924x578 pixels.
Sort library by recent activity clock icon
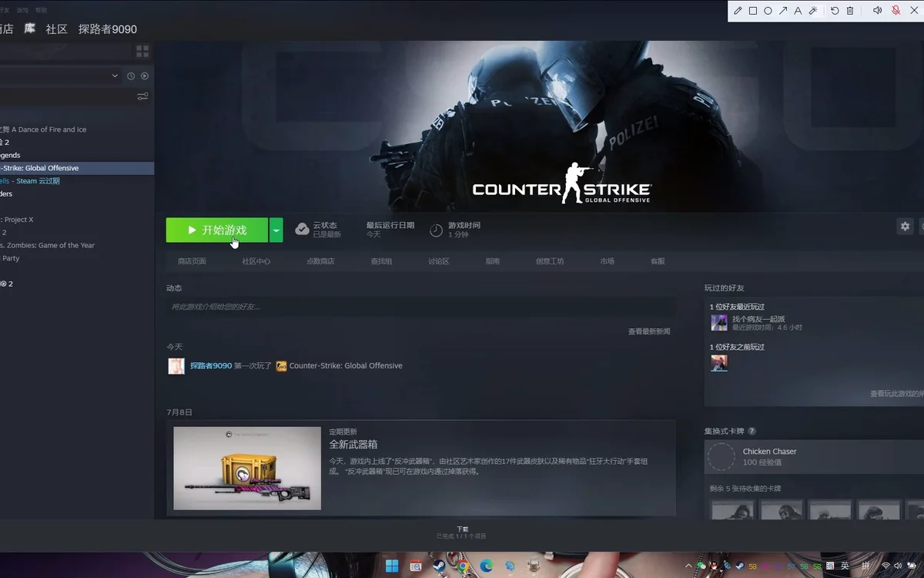point(131,76)
